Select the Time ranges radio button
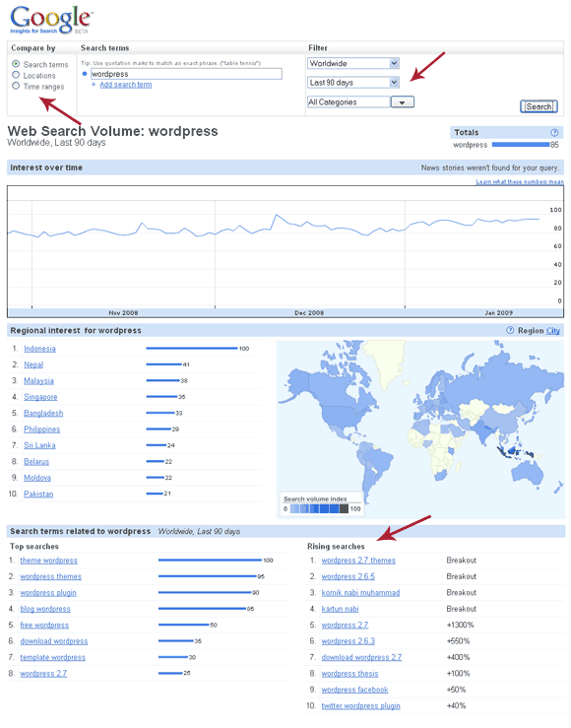This screenshot has height=728, width=571. pyautogui.click(x=16, y=87)
